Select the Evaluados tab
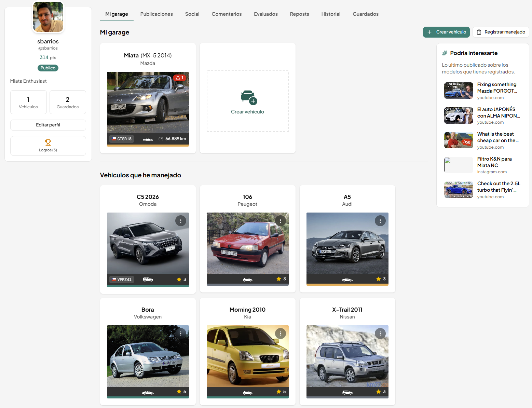Screen dimensions: 532x408 click(266, 14)
